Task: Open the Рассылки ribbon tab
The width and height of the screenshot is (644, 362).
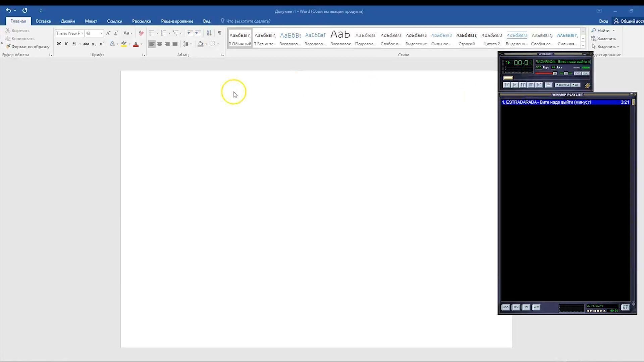Action: coord(142,21)
